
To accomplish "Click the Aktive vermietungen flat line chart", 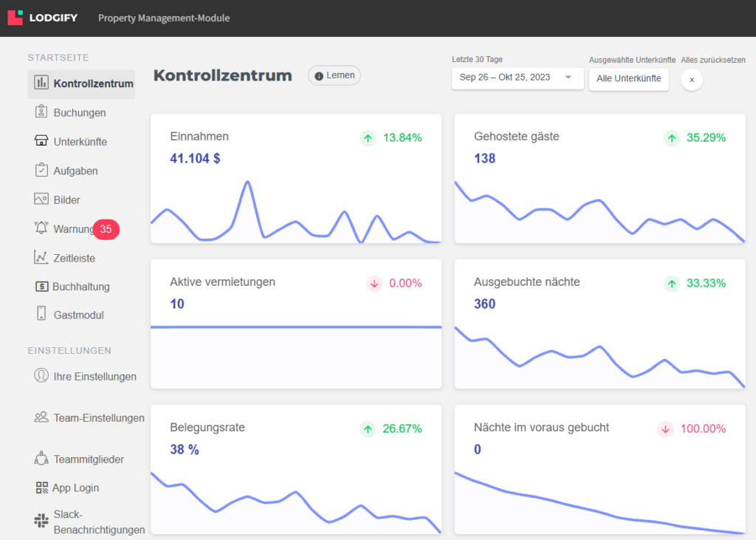I will [x=296, y=327].
